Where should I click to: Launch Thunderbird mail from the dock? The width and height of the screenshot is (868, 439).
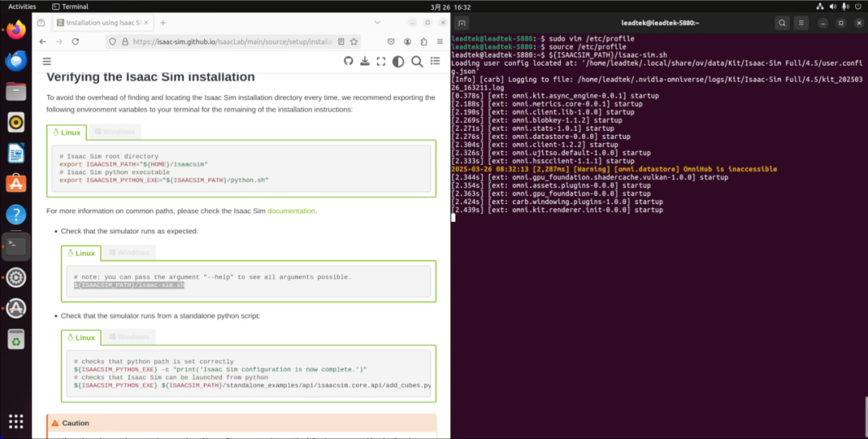tap(16, 60)
